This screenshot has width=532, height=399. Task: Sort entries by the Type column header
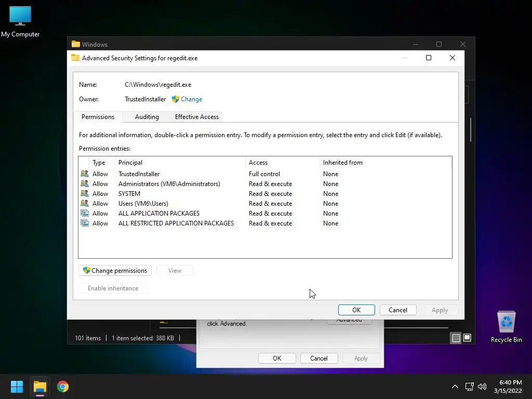[102, 163]
